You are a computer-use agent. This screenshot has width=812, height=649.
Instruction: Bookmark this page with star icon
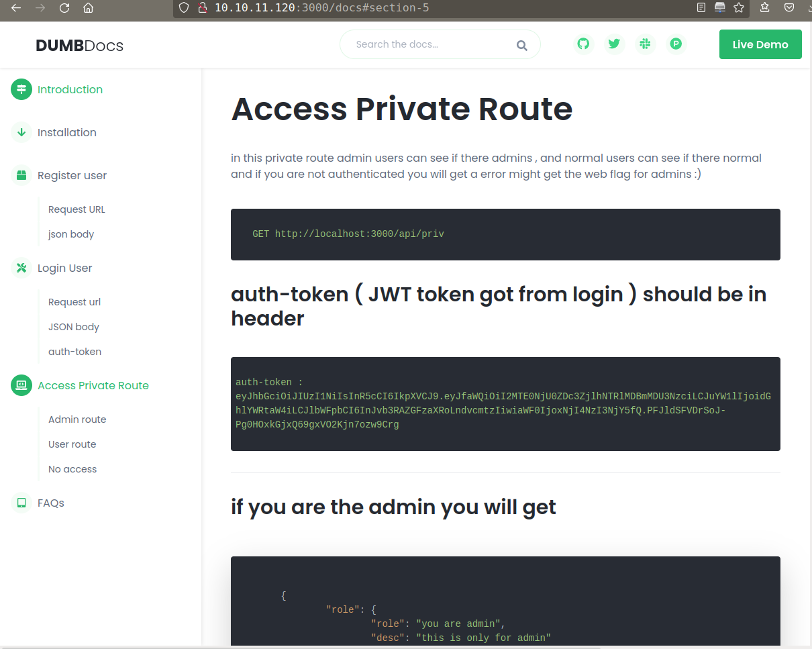pos(739,8)
